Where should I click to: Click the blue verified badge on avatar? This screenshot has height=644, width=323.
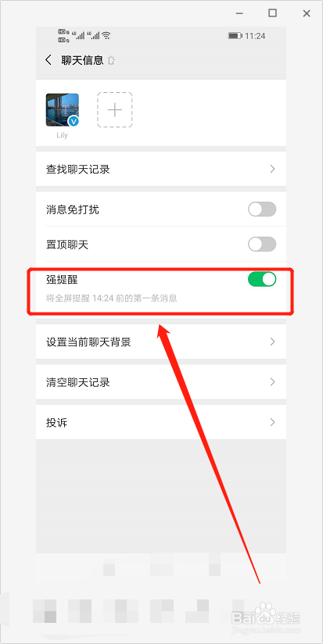(x=74, y=121)
